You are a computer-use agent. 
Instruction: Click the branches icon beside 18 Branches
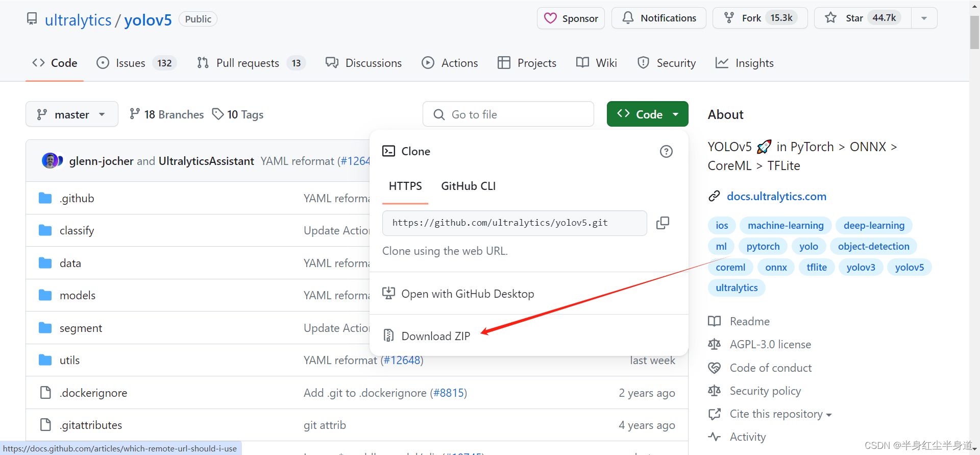(135, 114)
